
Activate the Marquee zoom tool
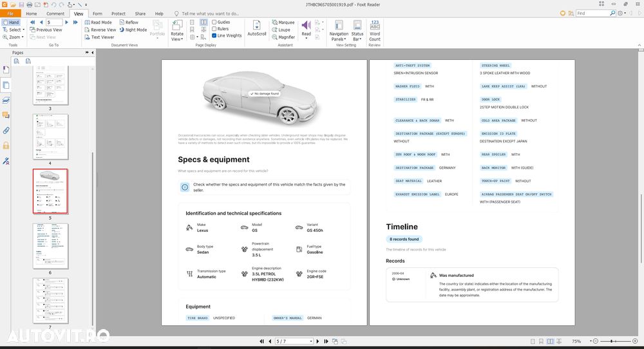tap(283, 23)
